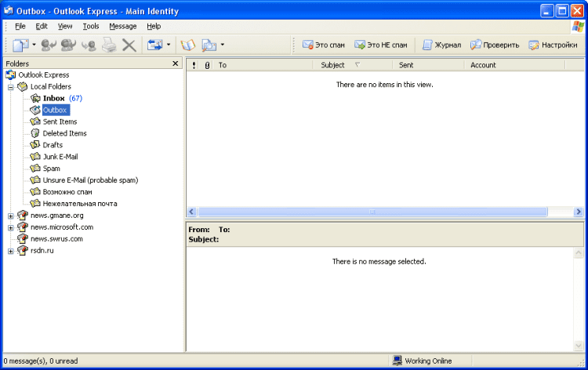This screenshot has width=588, height=370.
Task: Open the Help menu
Action: tap(154, 26)
